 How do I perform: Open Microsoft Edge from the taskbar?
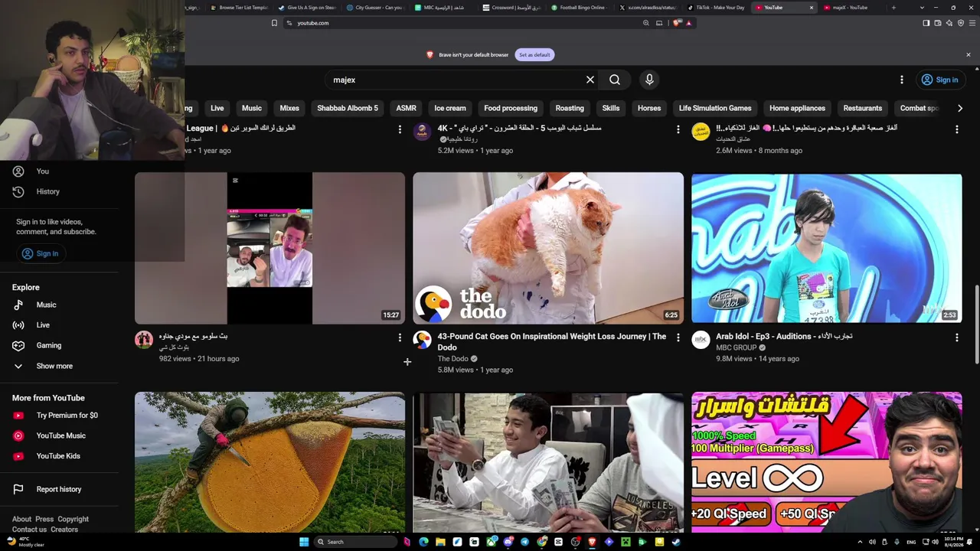[x=423, y=542]
